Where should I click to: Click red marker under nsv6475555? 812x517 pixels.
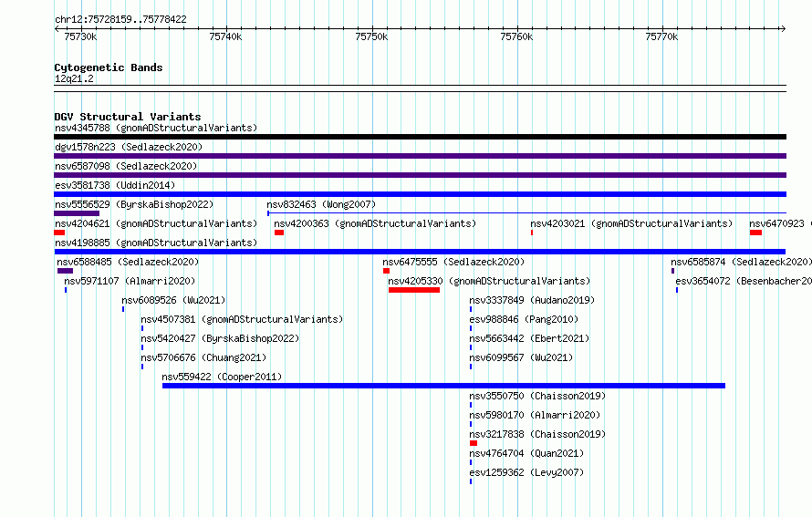tap(386, 271)
